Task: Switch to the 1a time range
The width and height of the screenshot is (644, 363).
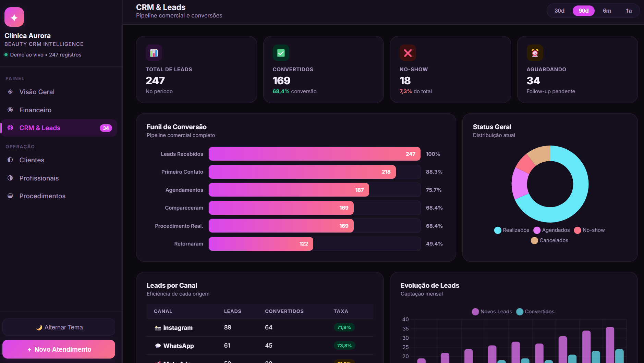Action: (x=629, y=11)
